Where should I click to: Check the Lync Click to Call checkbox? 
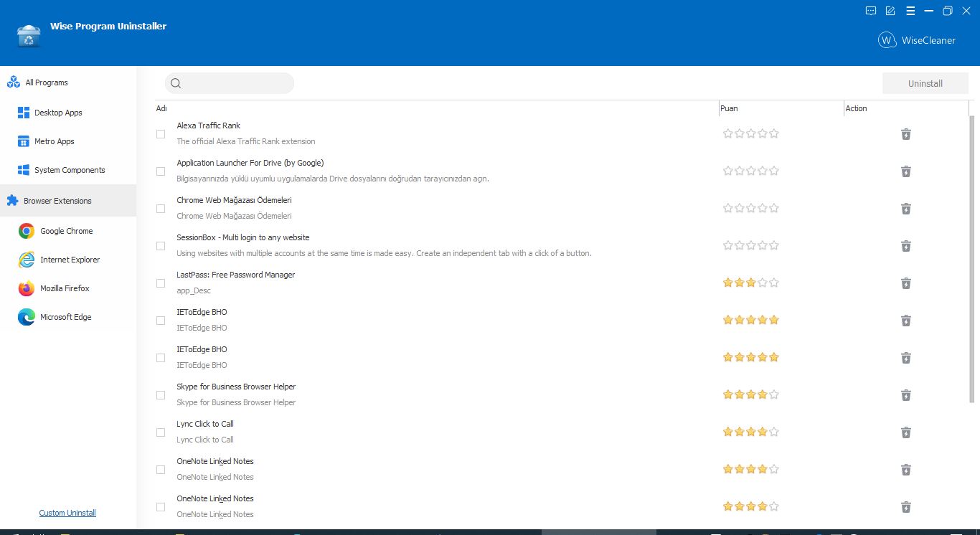point(161,432)
